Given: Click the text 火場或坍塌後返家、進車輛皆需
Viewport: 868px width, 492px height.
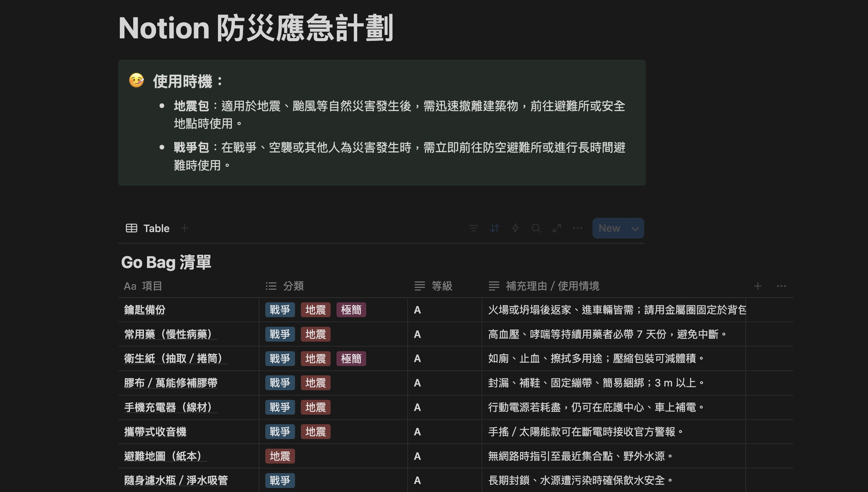Looking at the screenshot, I should pos(561,310).
